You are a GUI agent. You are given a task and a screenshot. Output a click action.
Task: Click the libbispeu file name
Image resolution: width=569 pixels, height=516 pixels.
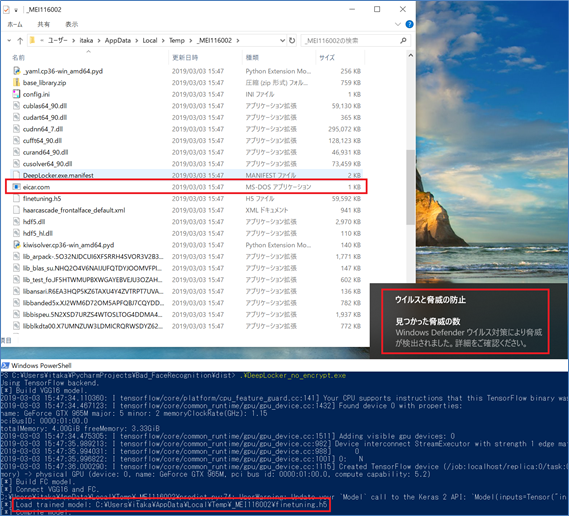[93, 315]
